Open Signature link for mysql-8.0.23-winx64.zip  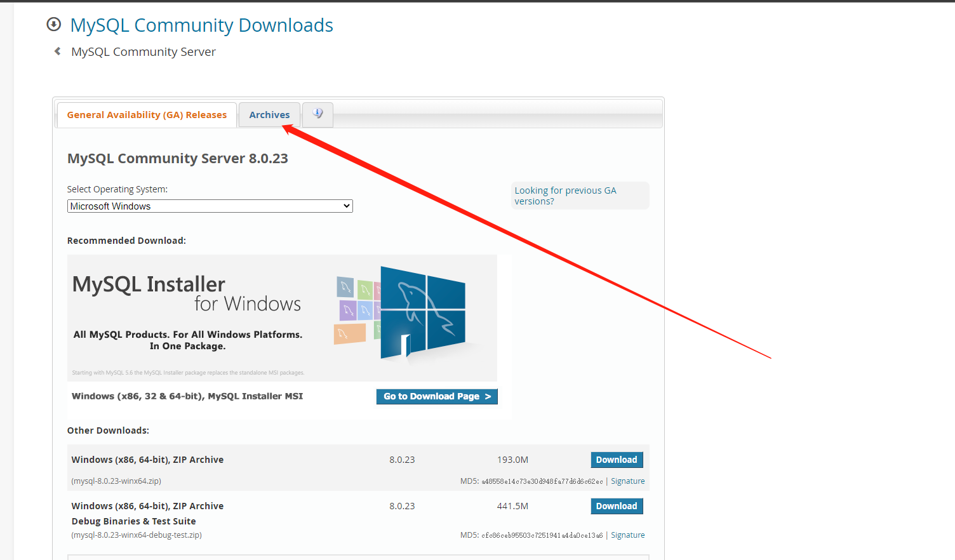coord(627,481)
